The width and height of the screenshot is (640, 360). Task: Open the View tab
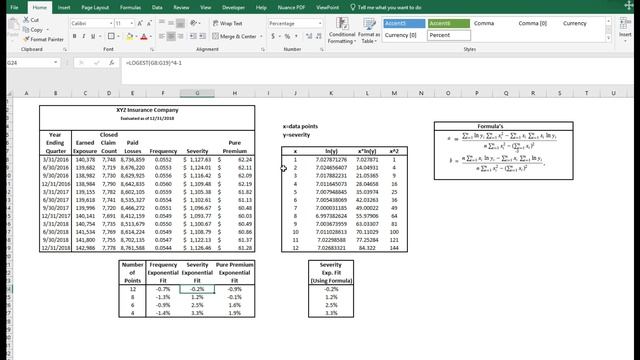(206, 7)
